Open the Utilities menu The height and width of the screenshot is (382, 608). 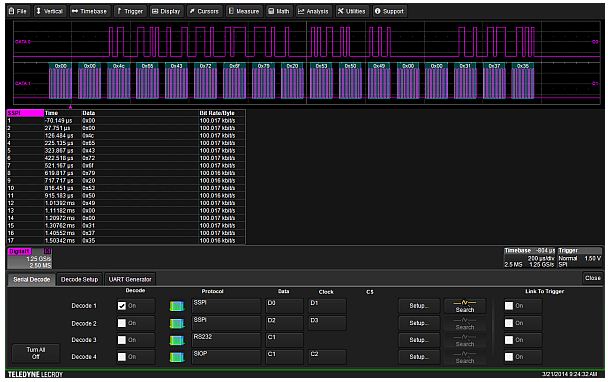tap(351, 11)
